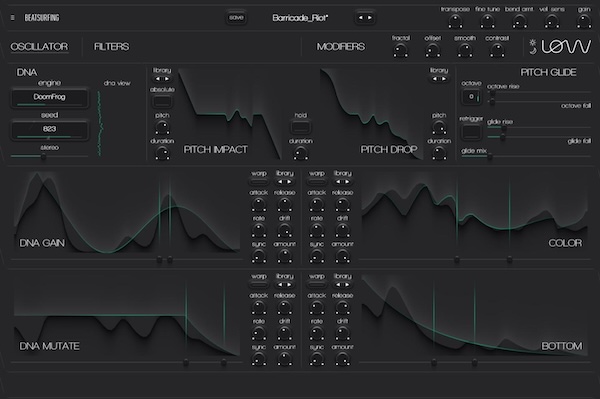Click the BOTTOM amount knob
The width and height of the screenshot is (600, 399).
342,359
